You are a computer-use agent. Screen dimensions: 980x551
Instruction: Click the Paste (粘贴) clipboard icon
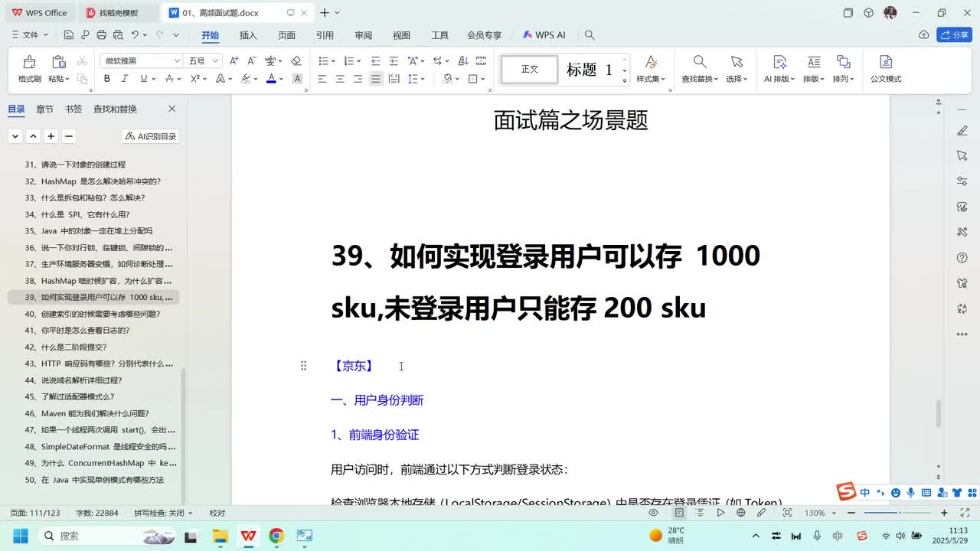[58, 62]
